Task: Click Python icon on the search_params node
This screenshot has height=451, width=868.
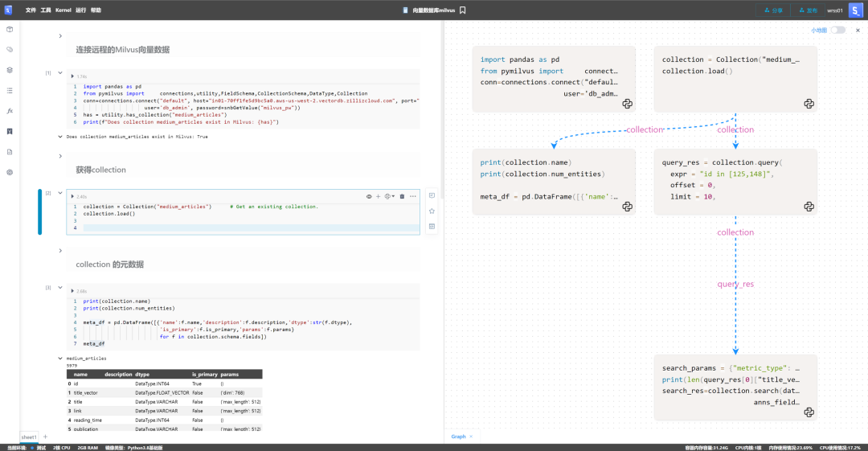Action: coord(809,412)
